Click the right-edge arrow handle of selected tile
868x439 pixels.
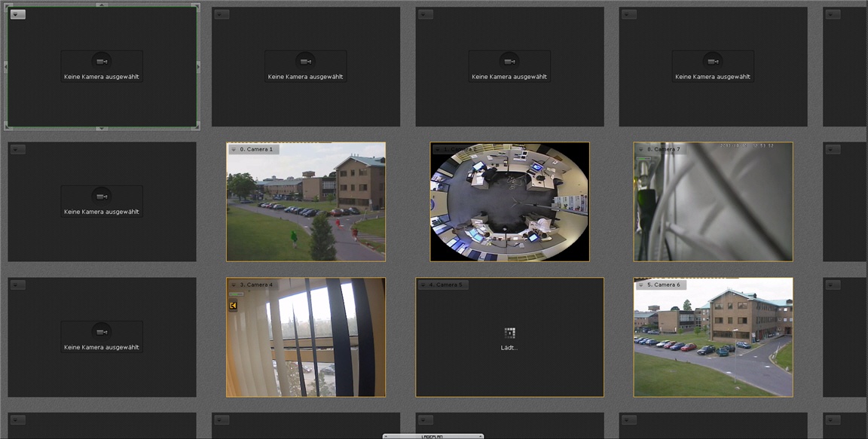(x=198, y=67)
